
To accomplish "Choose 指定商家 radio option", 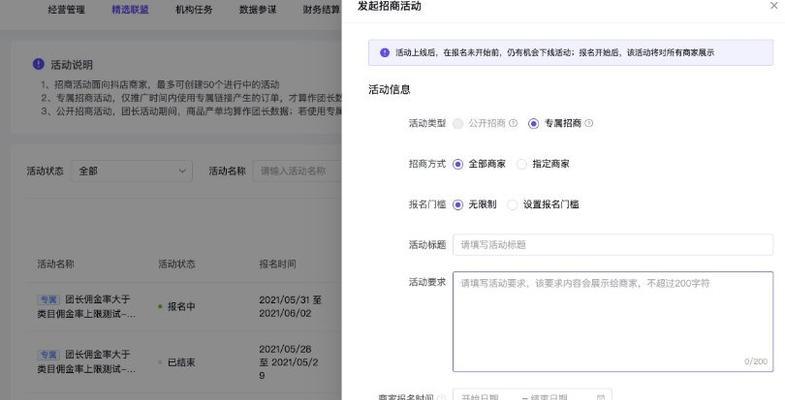I will 522,164.
